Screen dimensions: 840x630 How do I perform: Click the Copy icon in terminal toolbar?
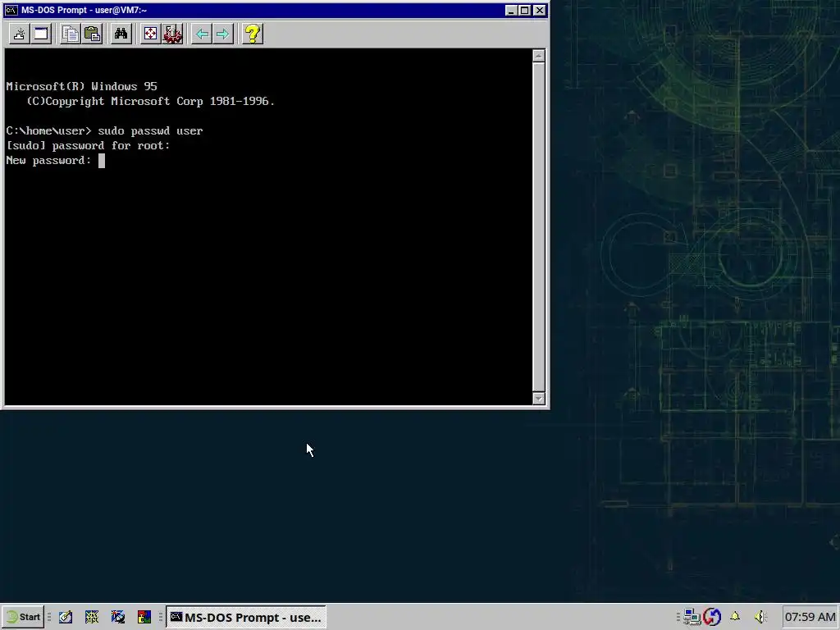[x=71, y=34]
